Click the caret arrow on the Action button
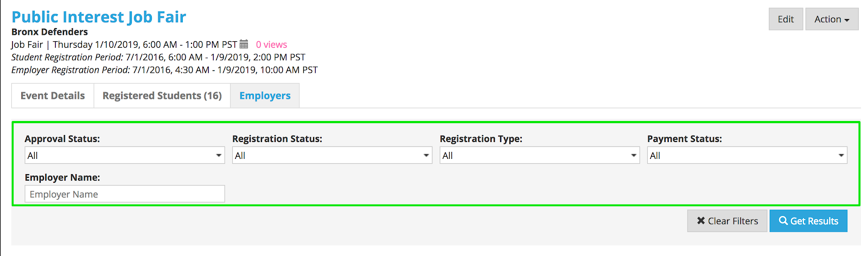 click(x=847, y=20)
